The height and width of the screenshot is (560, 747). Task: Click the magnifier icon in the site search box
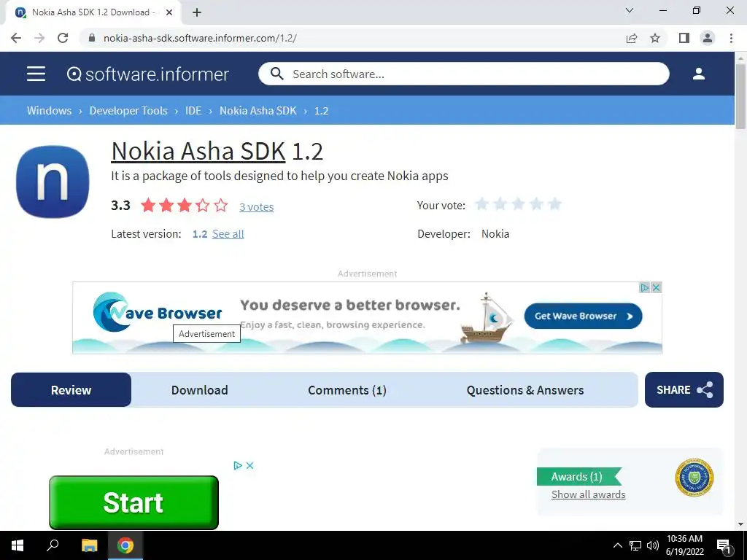(276, 74)
